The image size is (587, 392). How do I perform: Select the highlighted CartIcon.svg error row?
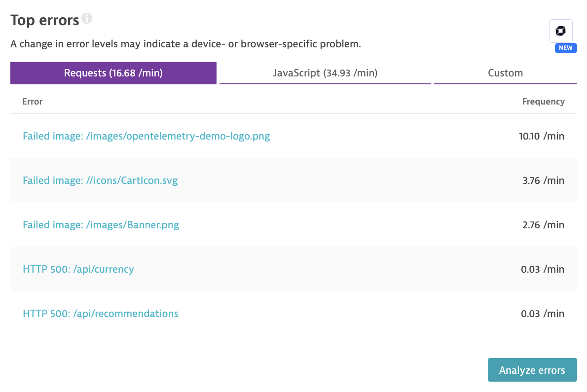293,180
